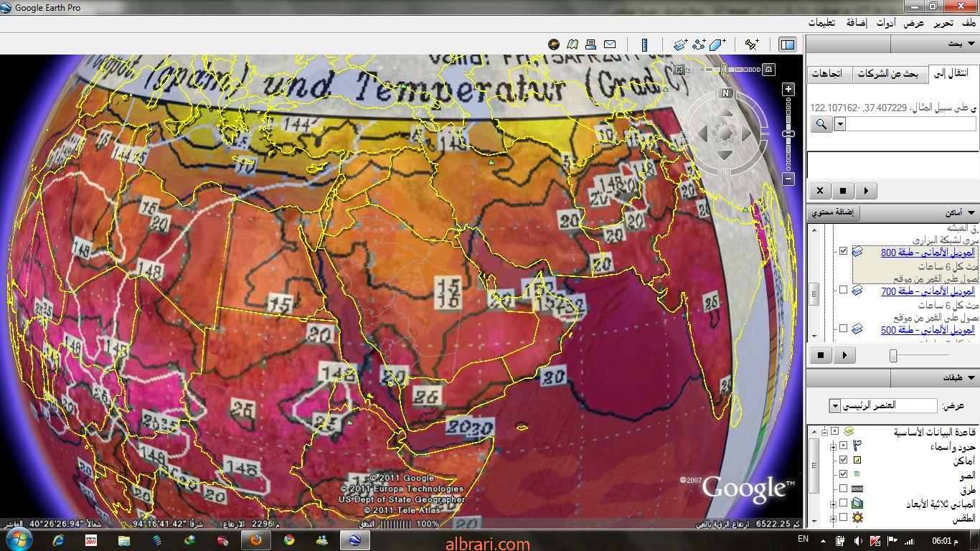This screenshot has height=551, width=980.
Task: Open Internet Explorer from taskbar
Action: 59,540
